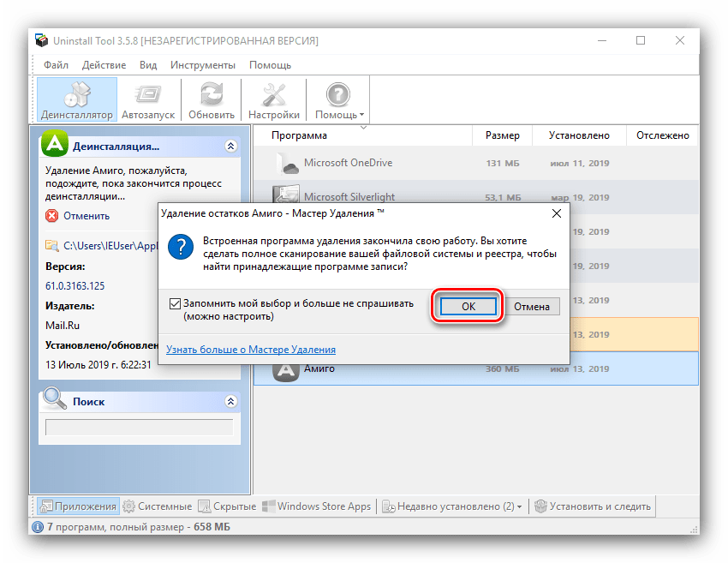Select the Амиго program row icon
The image size is (728, 563).
285,368
